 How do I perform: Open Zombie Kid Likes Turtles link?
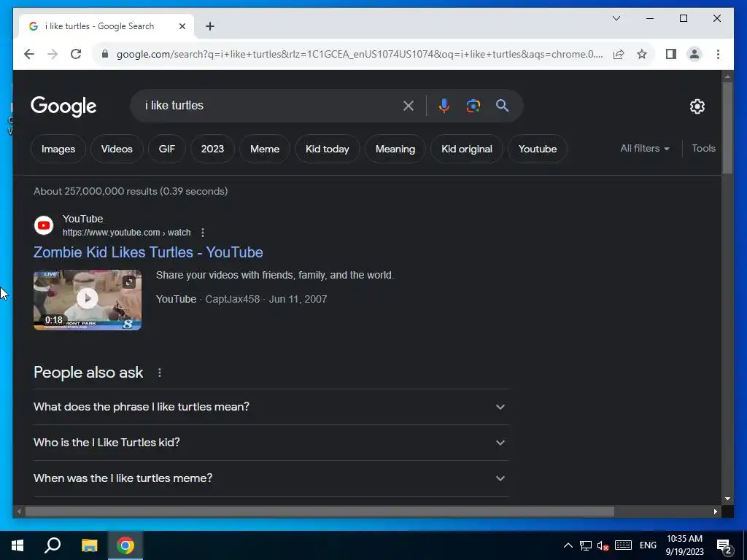pyautogui.click(x=148, y=252)
